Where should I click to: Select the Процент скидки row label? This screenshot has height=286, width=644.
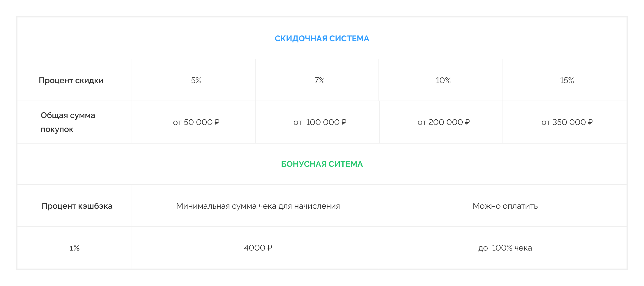pyautogui.click(x=71, y=81)
